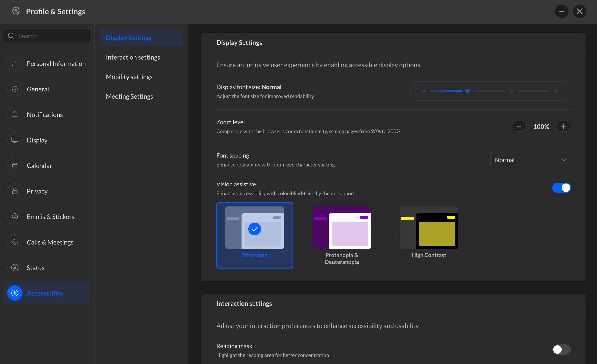The image size is (597, 364).
Task: Click the Calls & Meetings phone icon
Action: pos(15,242)
